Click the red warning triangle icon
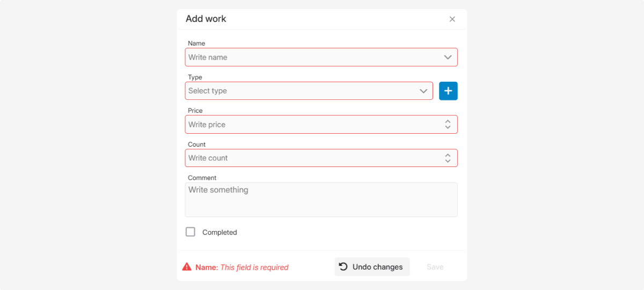The width and height of the screenshot is (644, 290). click(187, 267)
